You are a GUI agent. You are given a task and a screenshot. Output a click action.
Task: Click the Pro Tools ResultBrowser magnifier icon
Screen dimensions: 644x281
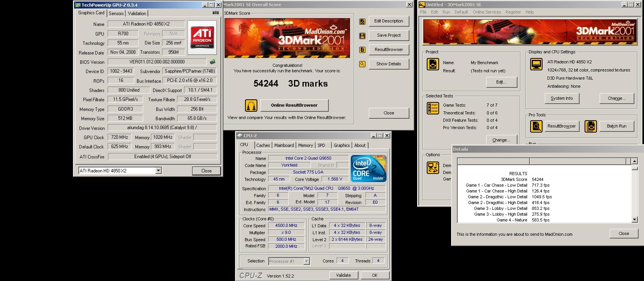tap(536, 126)
